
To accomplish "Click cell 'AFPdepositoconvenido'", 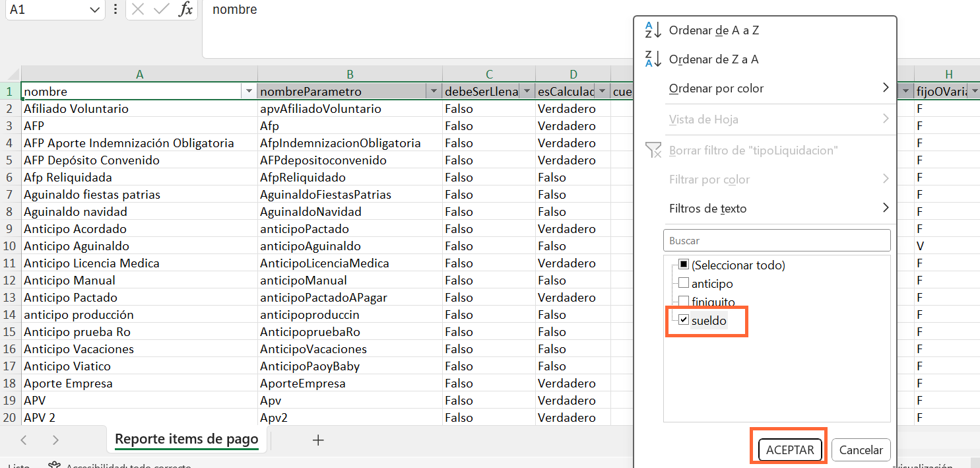I will click(350, 160).
